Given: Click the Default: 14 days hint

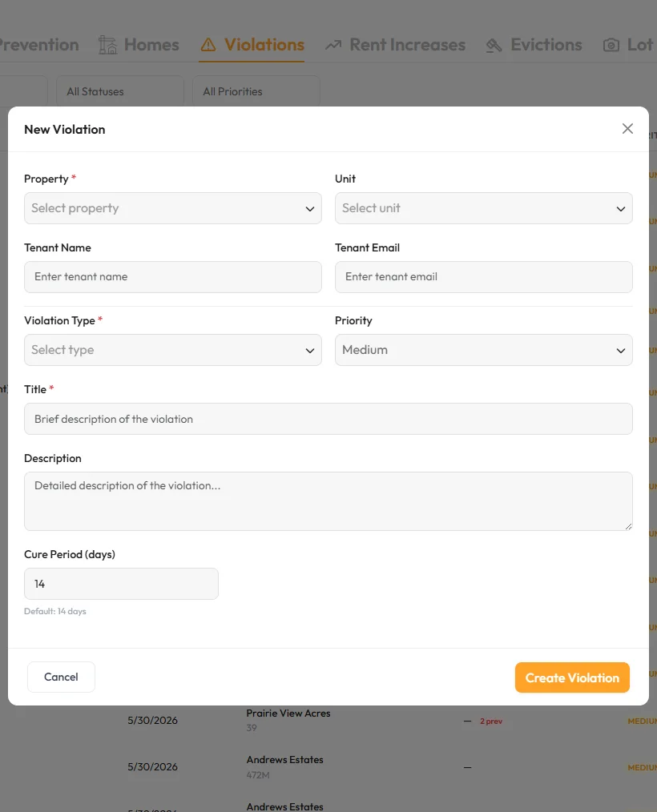Looking at the screenshot, I should pyautogui.click(x=55, y=611).
